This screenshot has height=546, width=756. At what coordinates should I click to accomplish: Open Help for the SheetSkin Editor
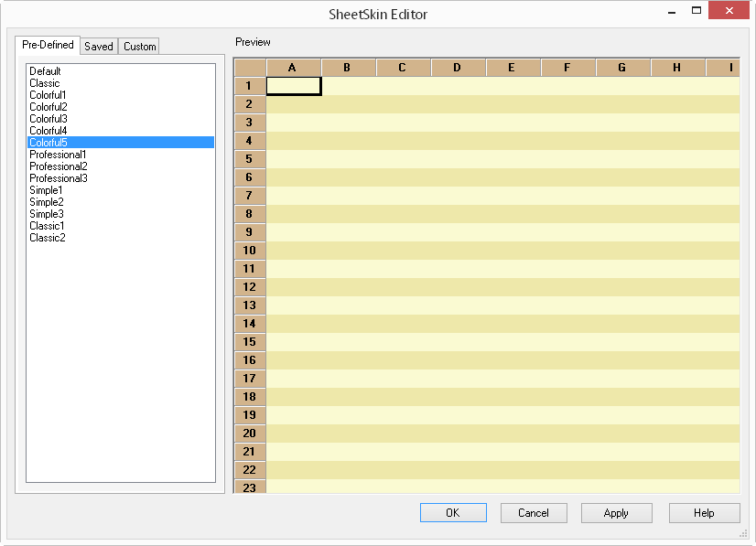click(704, 512)
